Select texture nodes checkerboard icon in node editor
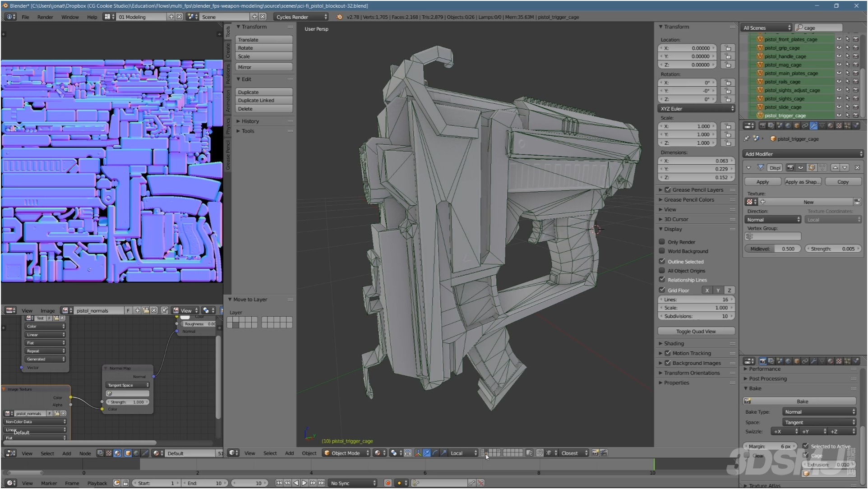 coord(109,453)
